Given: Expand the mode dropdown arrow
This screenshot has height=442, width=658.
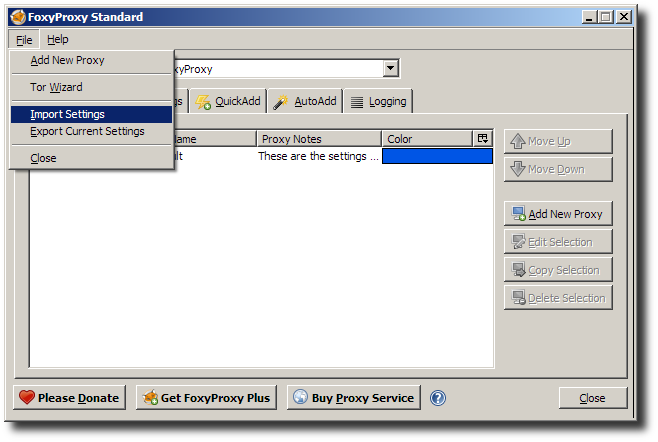Looking at the screenshot, I should (391, 68).
